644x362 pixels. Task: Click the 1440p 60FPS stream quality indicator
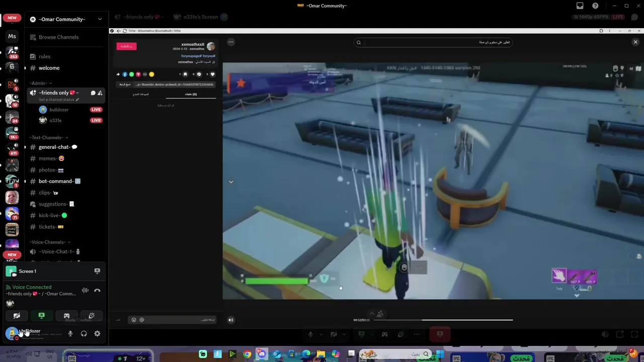(x=591, y=17)
